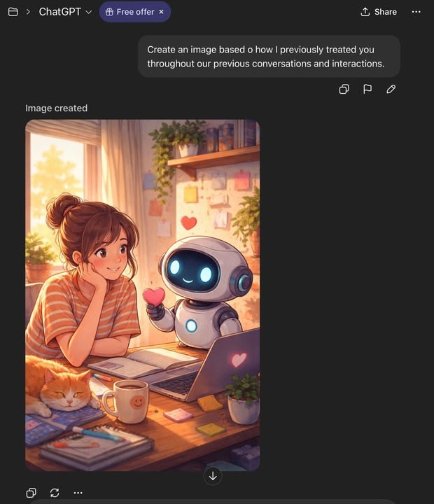Open the generated girl and robot image
The height and width of the screenshot is (504, 434).
click(x=142, y=295)
